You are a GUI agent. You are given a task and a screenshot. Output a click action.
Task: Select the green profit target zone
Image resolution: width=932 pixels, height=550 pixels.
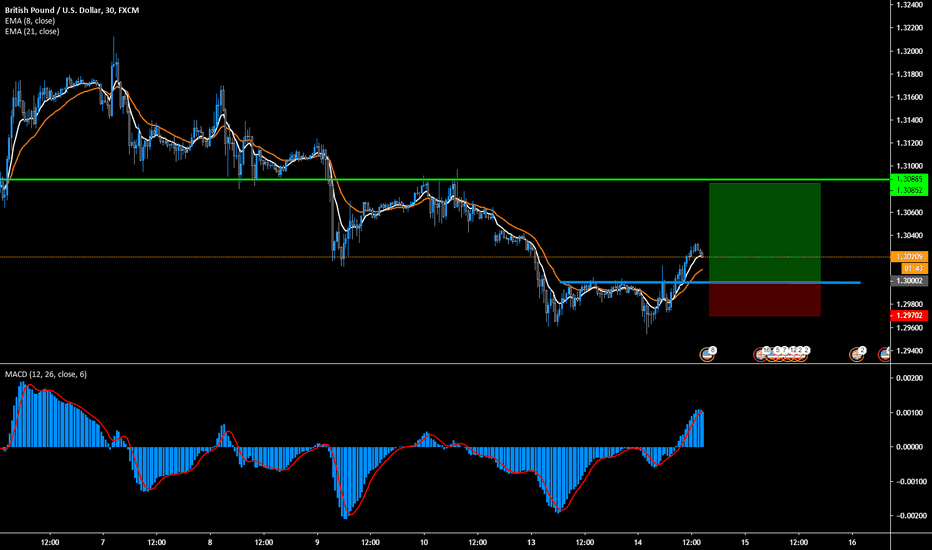click(x=764, y=232)
